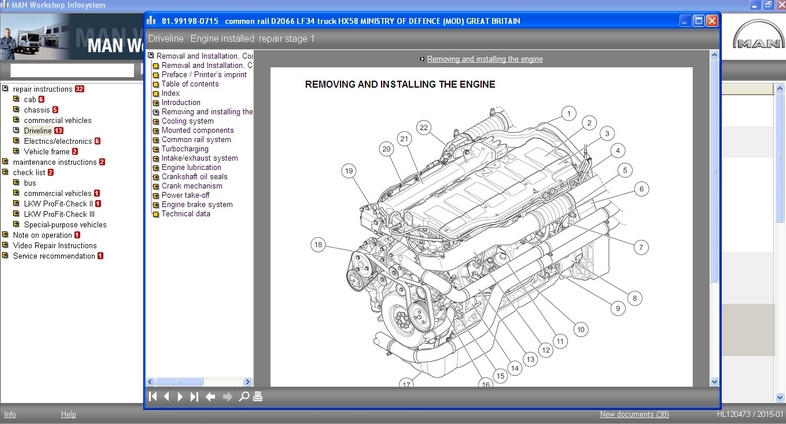Open the Help link
The image size is (786, 424).
(x=69, y=414)
